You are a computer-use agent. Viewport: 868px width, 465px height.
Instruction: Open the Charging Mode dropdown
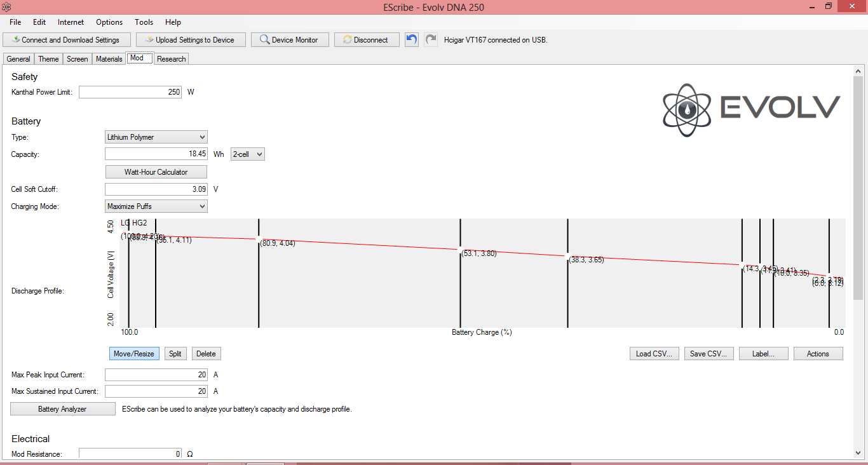[x=156, y=206]
